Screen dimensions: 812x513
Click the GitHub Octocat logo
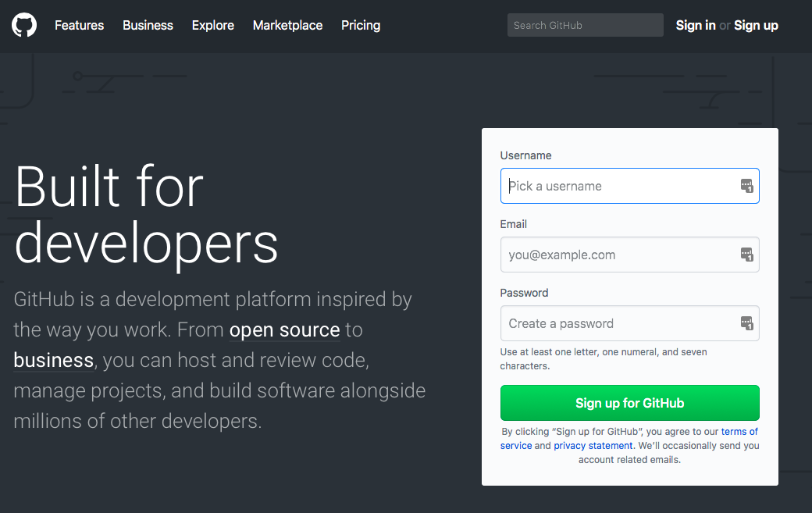tap(23, 25)
